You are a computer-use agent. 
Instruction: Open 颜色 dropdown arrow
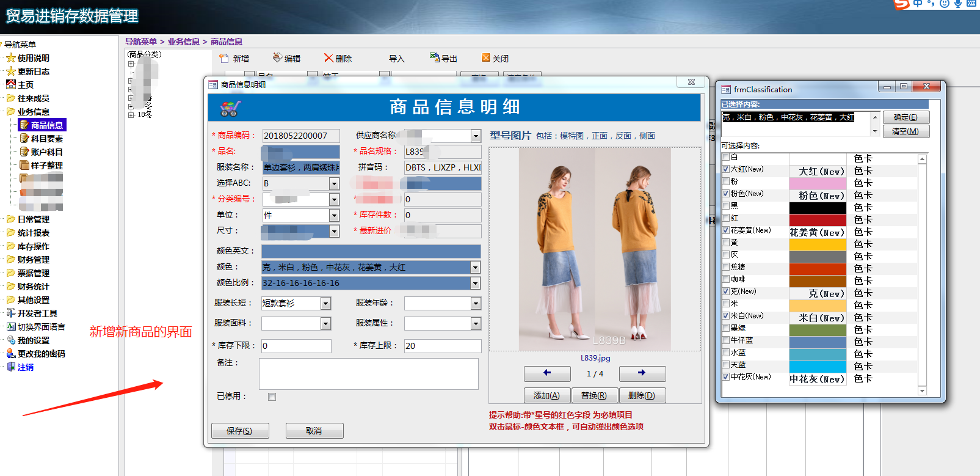click(476, 267)
